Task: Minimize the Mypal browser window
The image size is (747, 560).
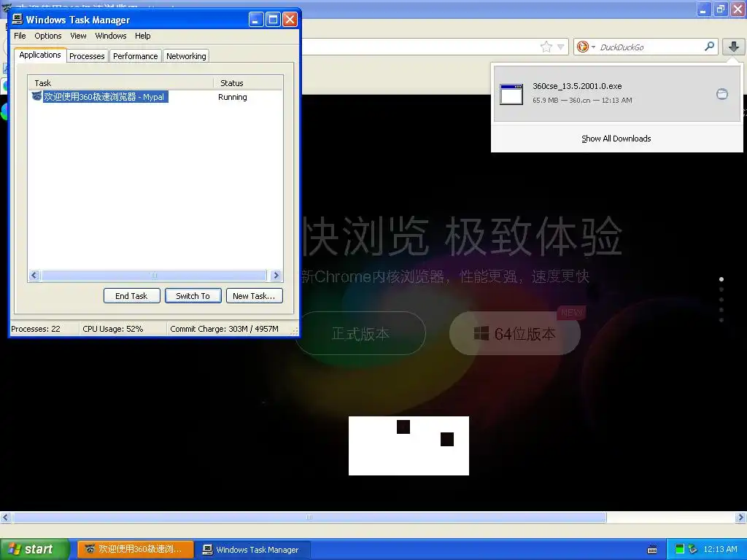Action: pyautogui.click(x=704, y=9)
